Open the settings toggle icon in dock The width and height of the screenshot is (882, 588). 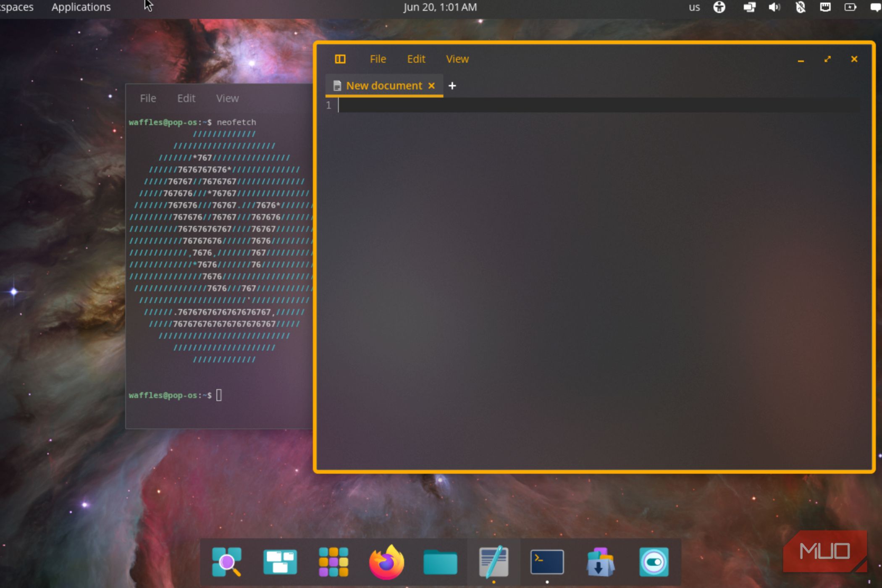pyautogui.click(x=654, y=562)
